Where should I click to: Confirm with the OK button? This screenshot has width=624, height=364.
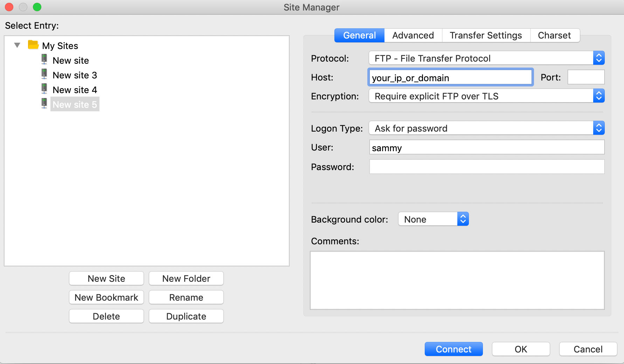[x=521, y=349]
